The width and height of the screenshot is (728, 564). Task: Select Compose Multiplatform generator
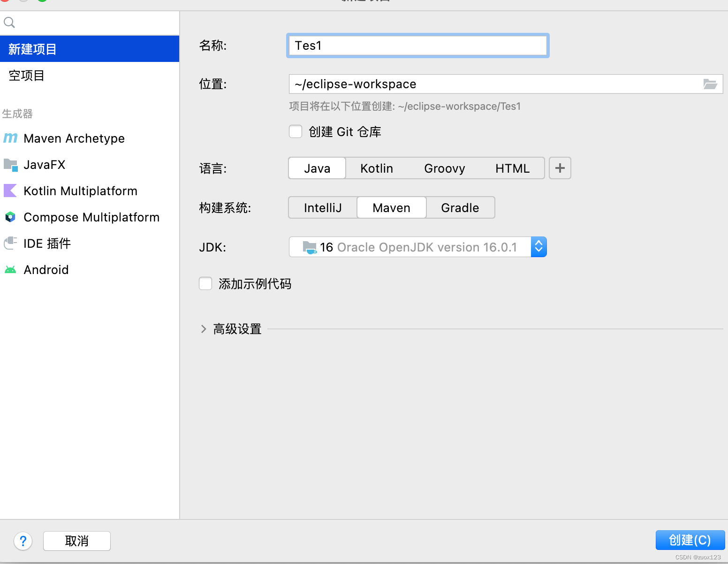(x=90, y=217)
